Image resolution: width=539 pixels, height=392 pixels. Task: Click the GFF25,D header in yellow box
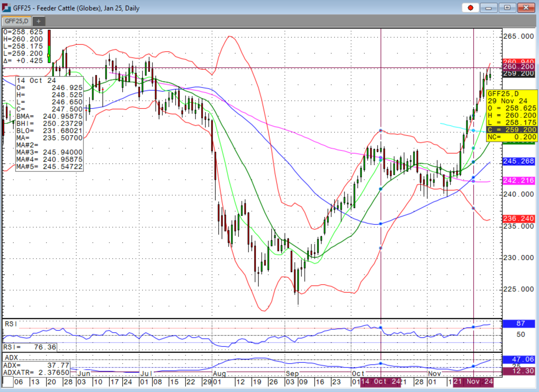coord(503,94)
